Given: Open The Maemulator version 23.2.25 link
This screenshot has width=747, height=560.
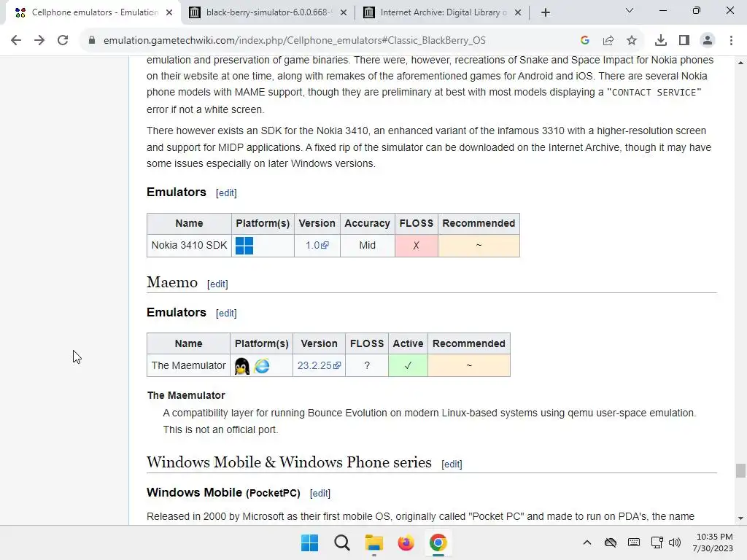Looking at the screenshot, I should (x=319, y=365).
